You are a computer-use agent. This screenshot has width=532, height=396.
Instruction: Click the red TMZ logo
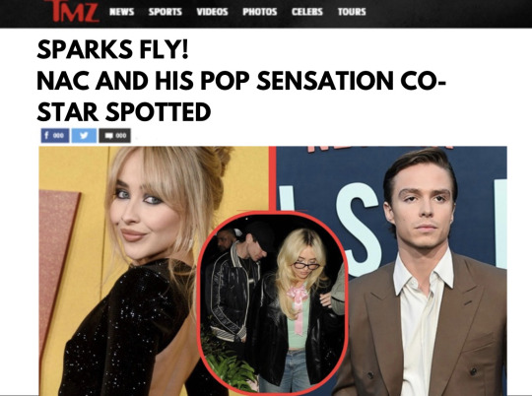pyautogui.click(x=72, y=11)
